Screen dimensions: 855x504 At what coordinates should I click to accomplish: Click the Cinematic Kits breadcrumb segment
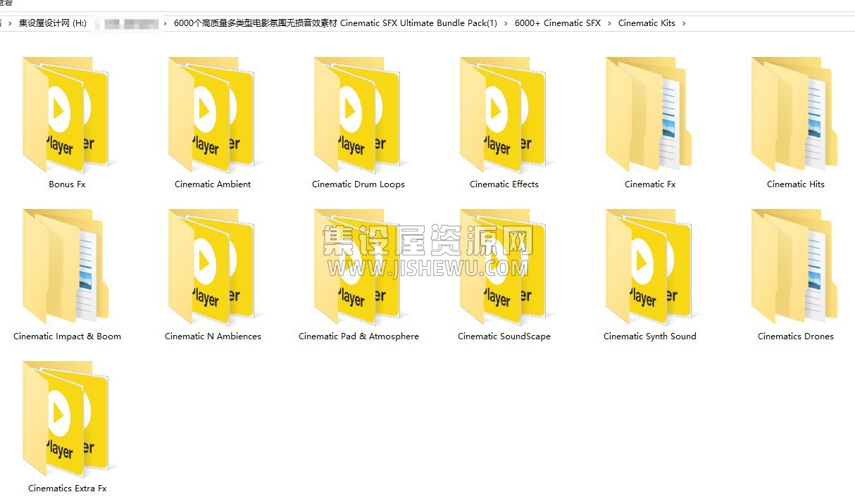(647, 23)
